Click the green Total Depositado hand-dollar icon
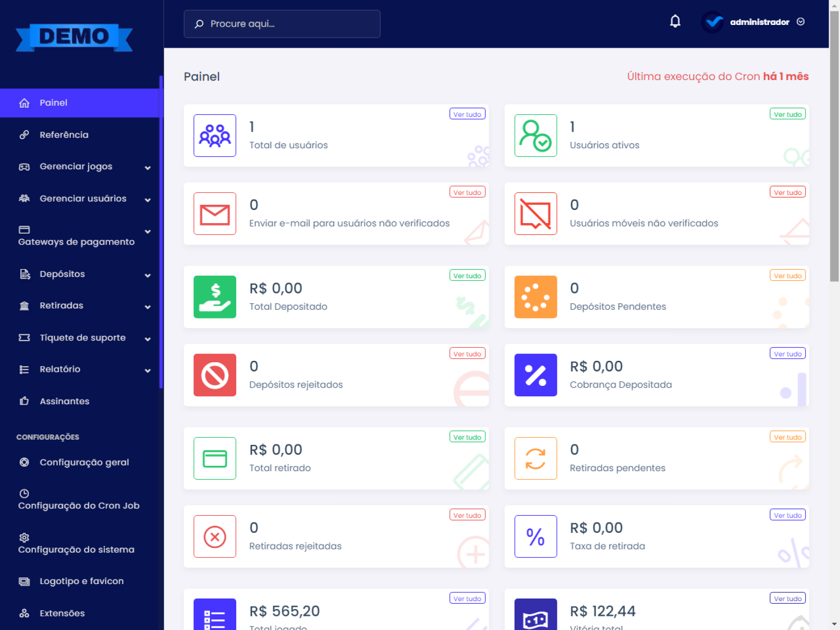840x630 pixels. (215, 297)
